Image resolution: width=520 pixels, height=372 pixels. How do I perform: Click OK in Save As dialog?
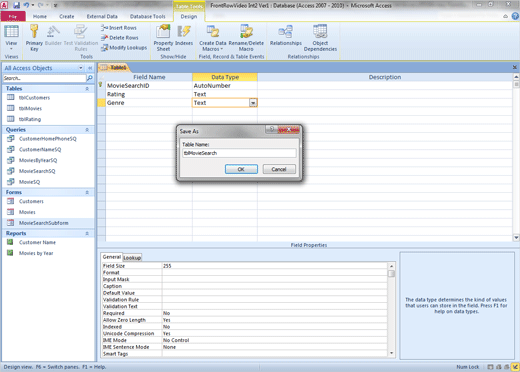pos(241,169)
